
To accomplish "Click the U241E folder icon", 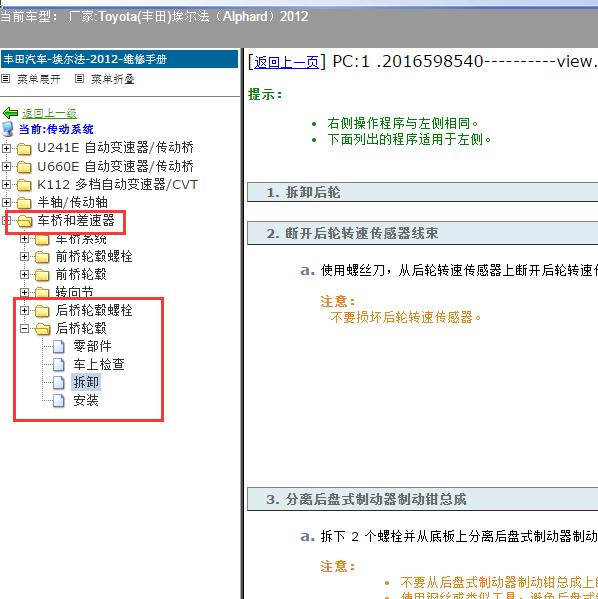I will pos(24,149).
